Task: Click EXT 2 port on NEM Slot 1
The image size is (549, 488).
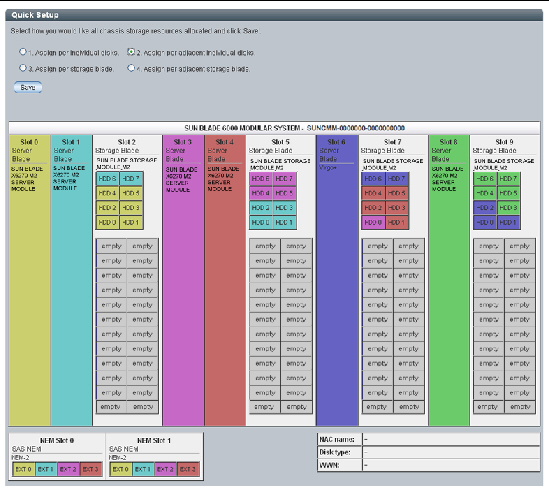Action: 166,469
